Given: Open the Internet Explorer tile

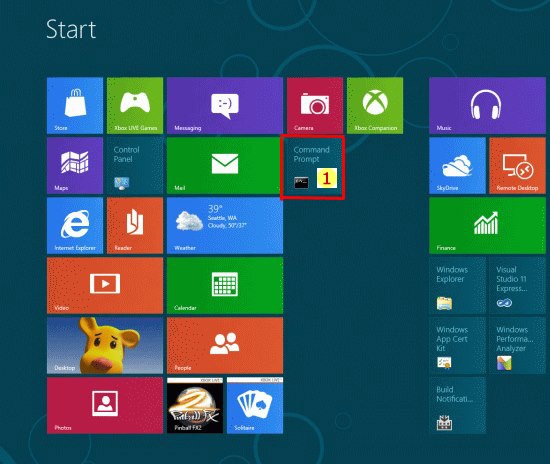Looking at the screenshot, I should pyautogui.click(x=75, y=226).
